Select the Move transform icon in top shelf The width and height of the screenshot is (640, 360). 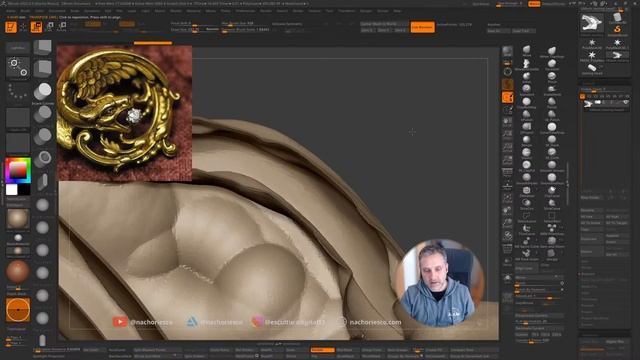[x=49, y=27]
